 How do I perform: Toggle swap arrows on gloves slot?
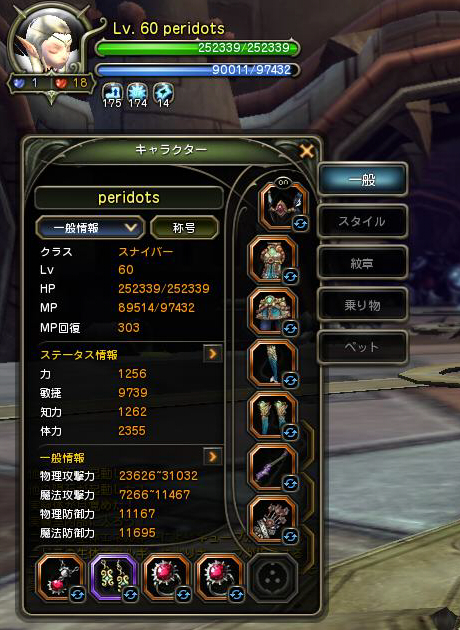290,433
